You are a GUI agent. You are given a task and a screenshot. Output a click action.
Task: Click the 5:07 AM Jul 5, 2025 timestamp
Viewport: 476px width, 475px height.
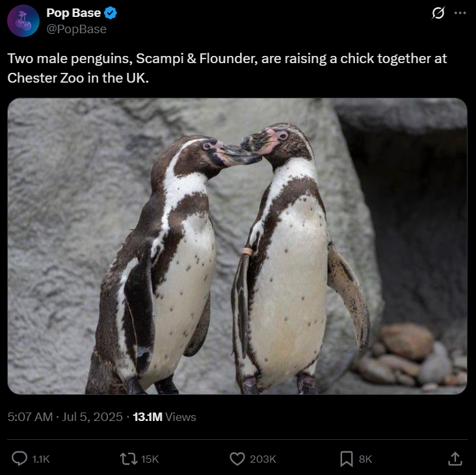(65, 416)
